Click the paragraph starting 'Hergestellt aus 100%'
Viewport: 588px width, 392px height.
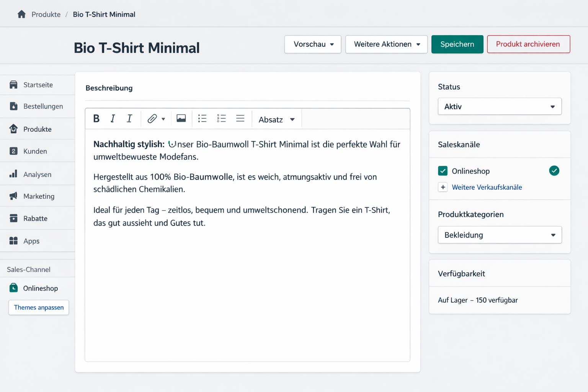(235, 183)
